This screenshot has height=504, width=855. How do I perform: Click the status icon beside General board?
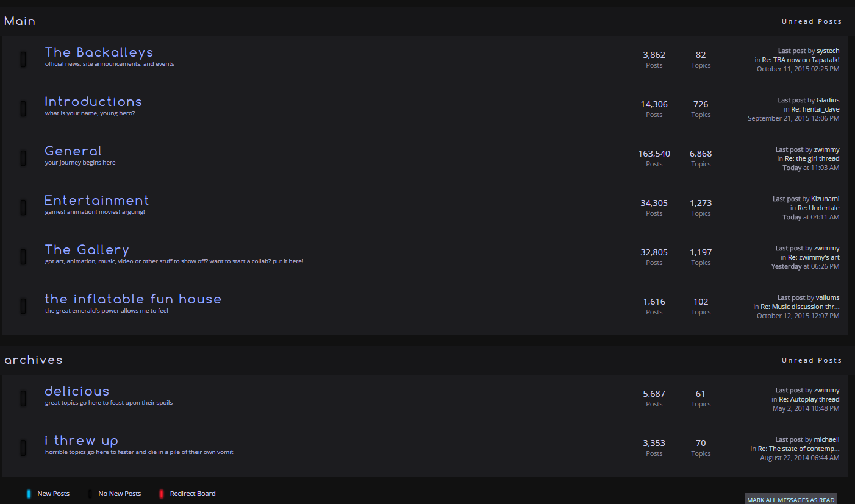pos(23,158)
